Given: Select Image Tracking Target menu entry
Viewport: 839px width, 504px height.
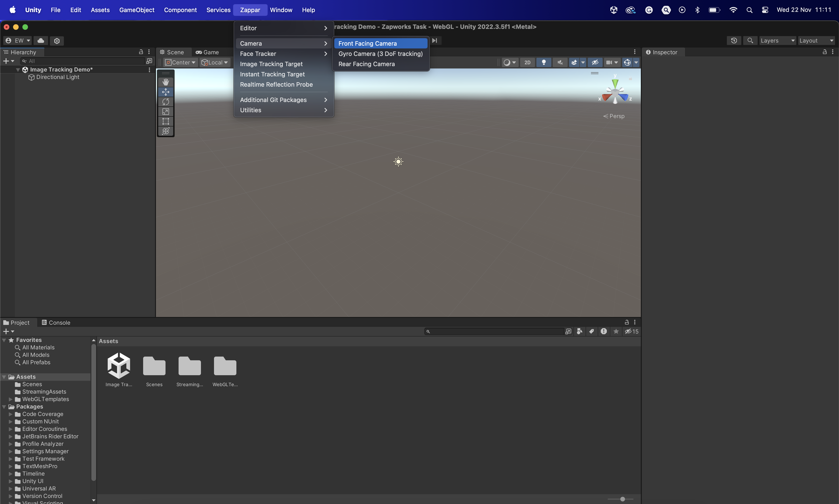Looking at the screenshot, I should pos(283,64).
